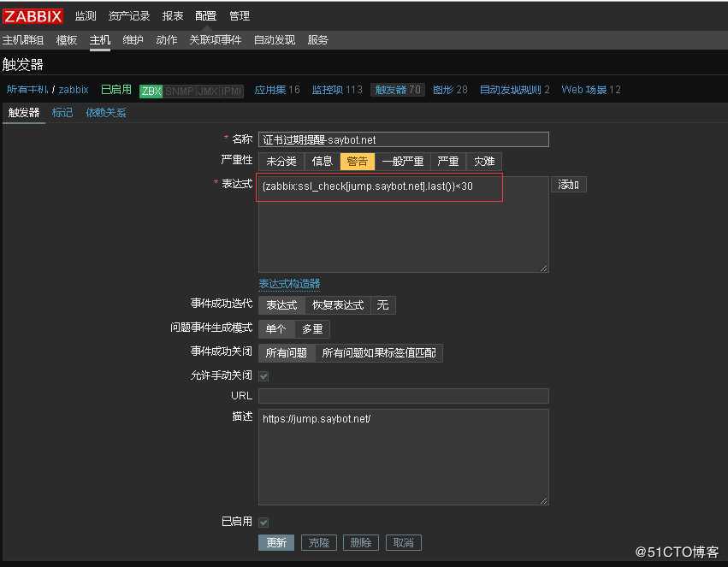Image resolution: width=728 pixels, height=567 pixels.
Task: Switch to the 依赖关系 tab
Action: click(106, 112)
